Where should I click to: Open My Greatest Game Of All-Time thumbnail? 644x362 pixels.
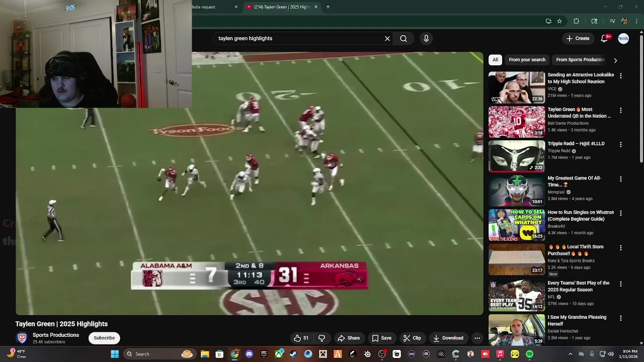click(x=517, y=191)
